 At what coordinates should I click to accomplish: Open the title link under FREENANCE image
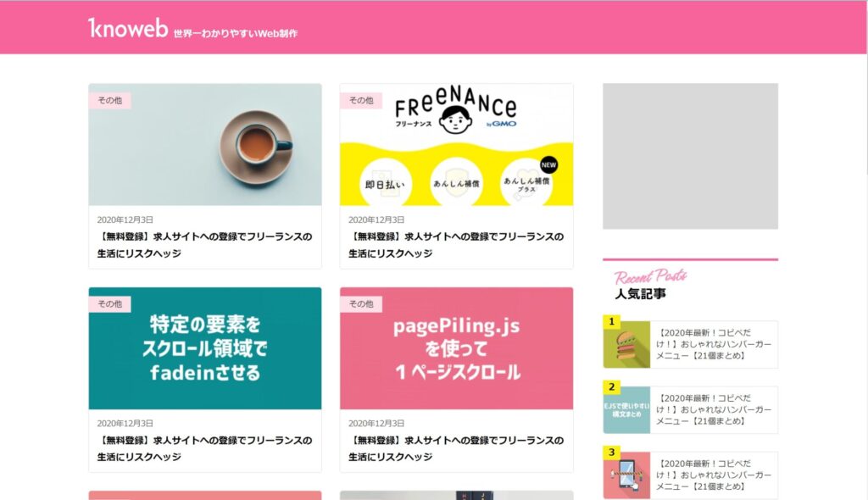[456, 245]
